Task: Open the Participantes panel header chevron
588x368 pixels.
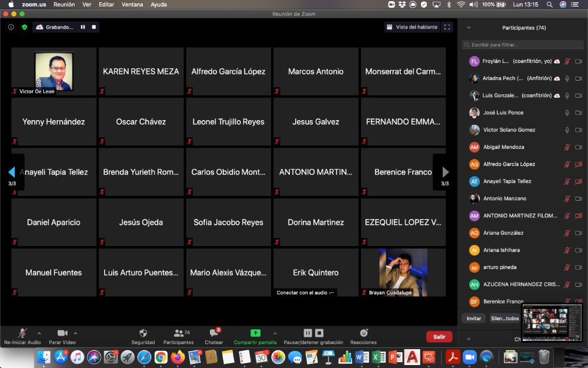Action: [x=469, y=28]
